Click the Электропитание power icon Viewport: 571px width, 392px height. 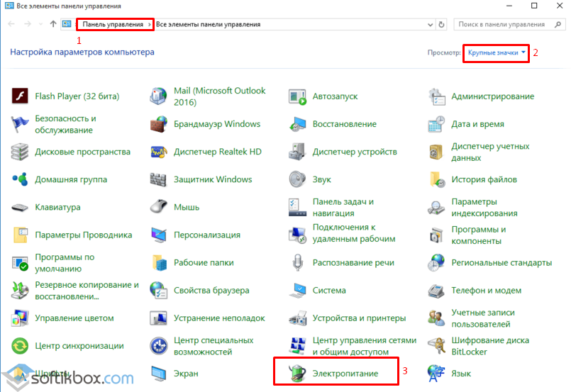[x=297, y=373]
